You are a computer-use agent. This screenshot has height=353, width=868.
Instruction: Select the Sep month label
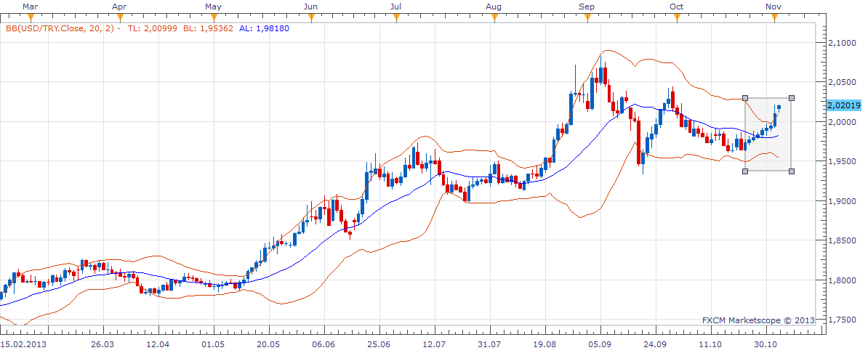click(587, 7)
